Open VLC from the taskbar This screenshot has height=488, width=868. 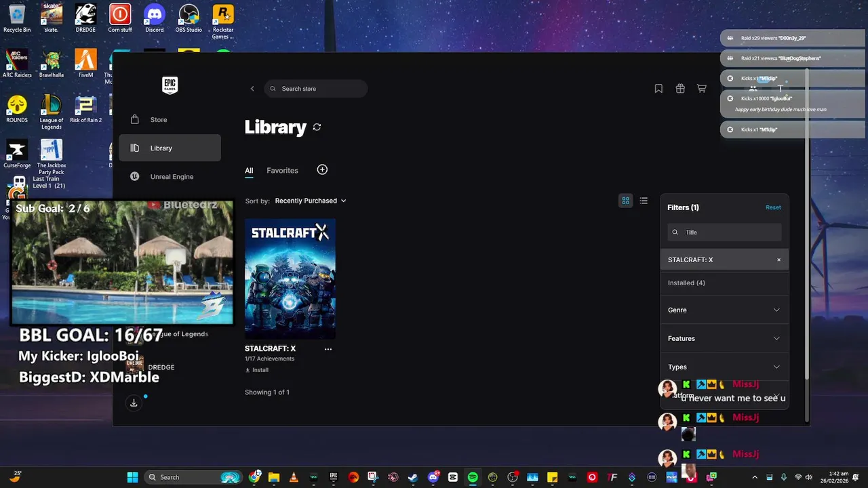[294, 477]
